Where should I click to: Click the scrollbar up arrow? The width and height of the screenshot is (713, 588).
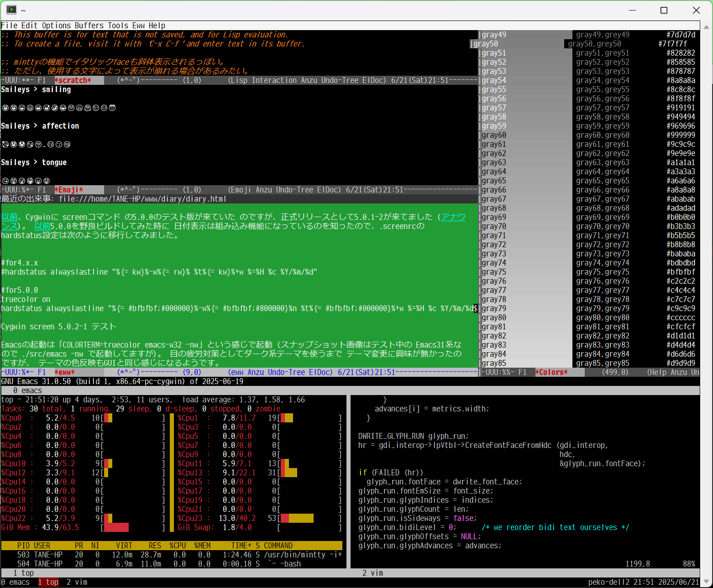tap(707, 26)
